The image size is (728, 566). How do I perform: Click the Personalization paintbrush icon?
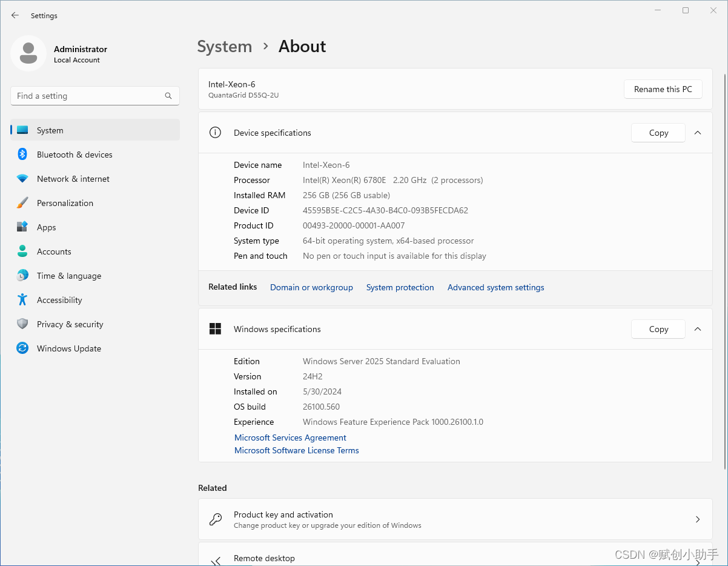22,203
